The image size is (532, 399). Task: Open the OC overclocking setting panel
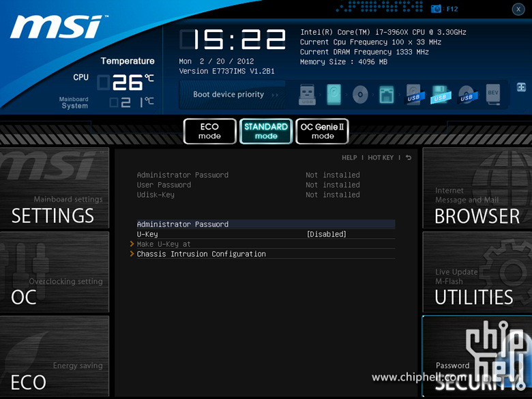click(x=55, y=272)
